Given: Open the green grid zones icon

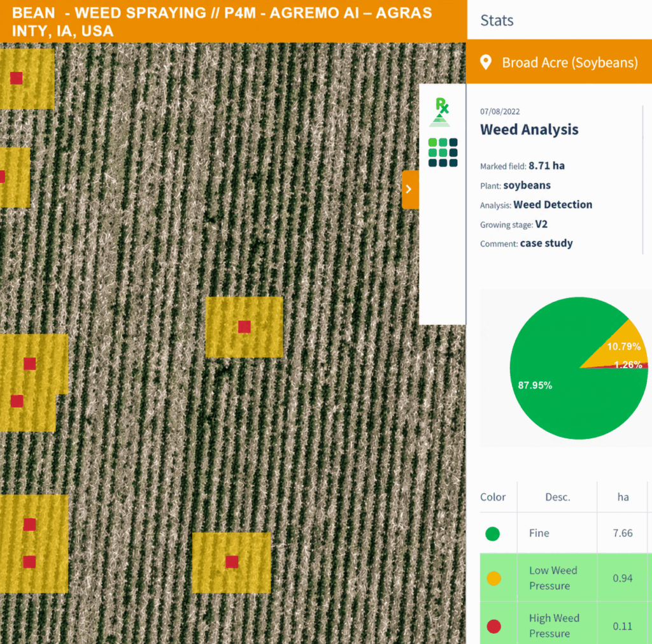Looking at the screenshot, I should tap(443, 152).
